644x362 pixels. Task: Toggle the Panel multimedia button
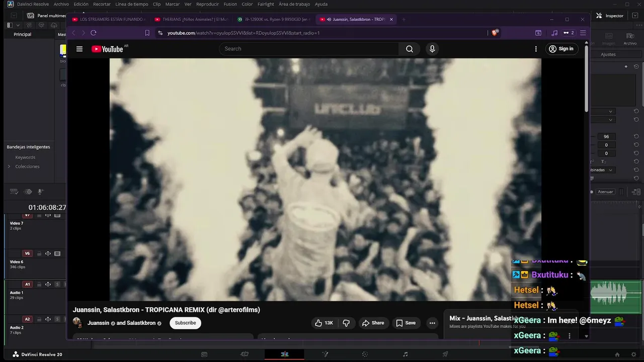tap(47, 16)
